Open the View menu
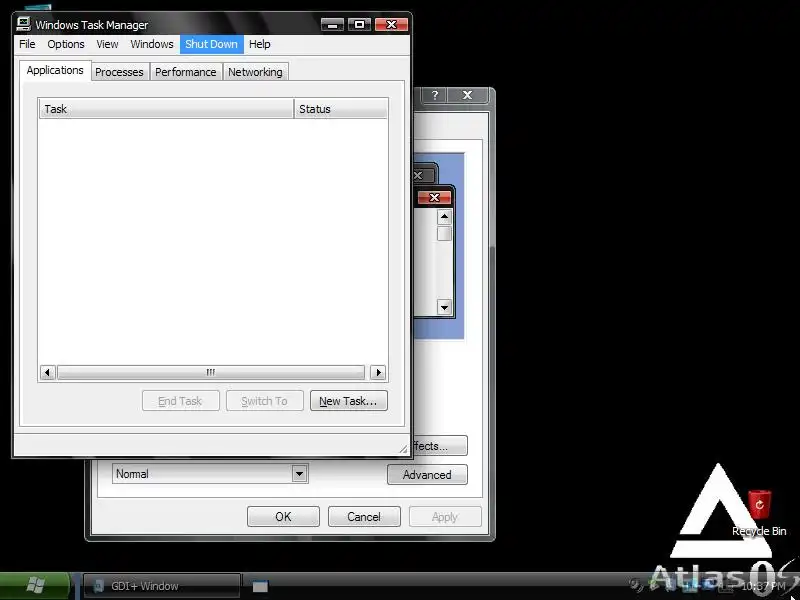The height and width of the screenshot is (600, 800). tap(107, 44)
